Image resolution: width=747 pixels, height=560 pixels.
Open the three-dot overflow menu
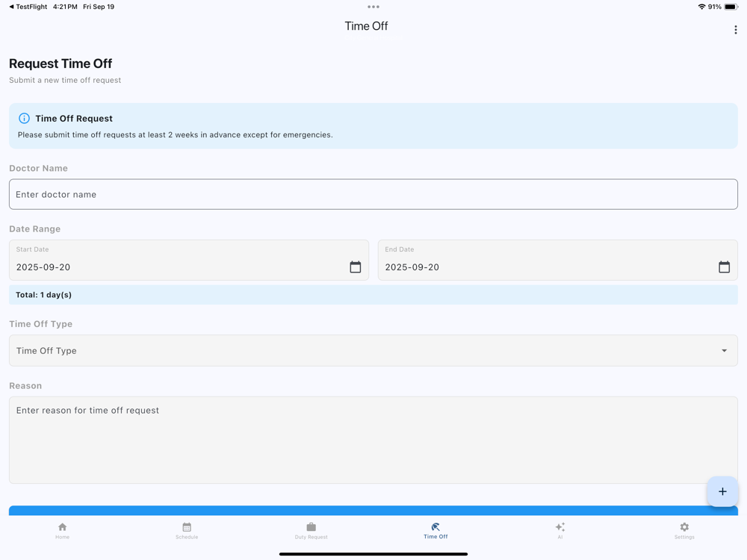pyautogui.click(x=736, y=30)
